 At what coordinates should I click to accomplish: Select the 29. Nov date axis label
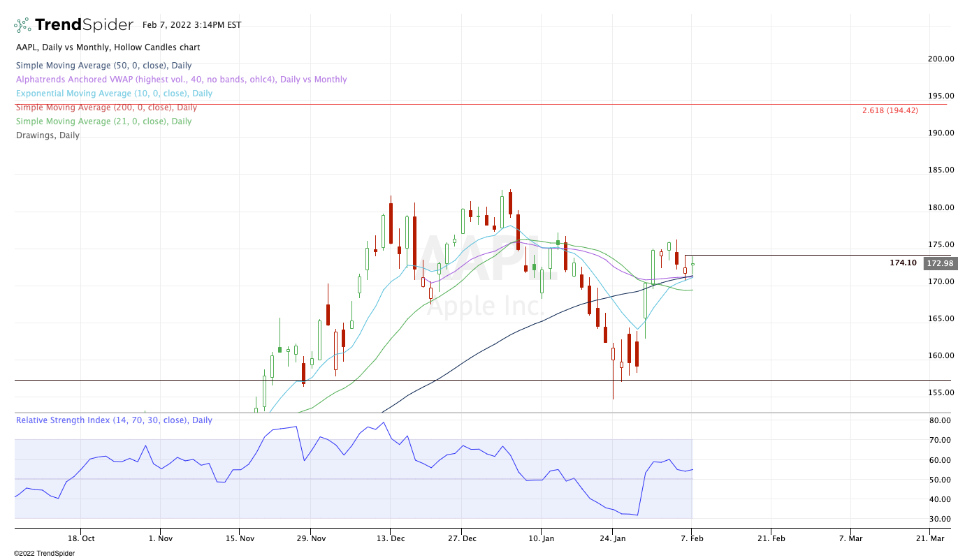[x=311, y=538]
